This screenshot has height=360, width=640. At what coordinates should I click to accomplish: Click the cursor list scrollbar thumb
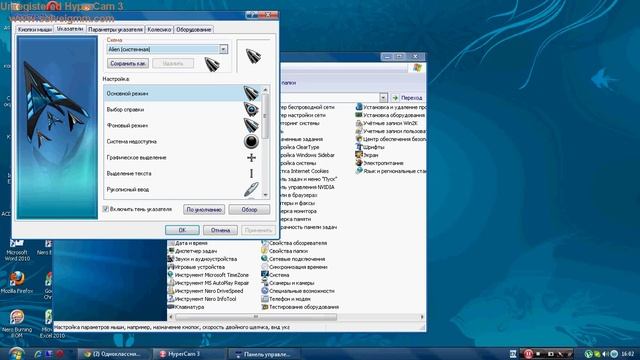[x=266, y=116]
